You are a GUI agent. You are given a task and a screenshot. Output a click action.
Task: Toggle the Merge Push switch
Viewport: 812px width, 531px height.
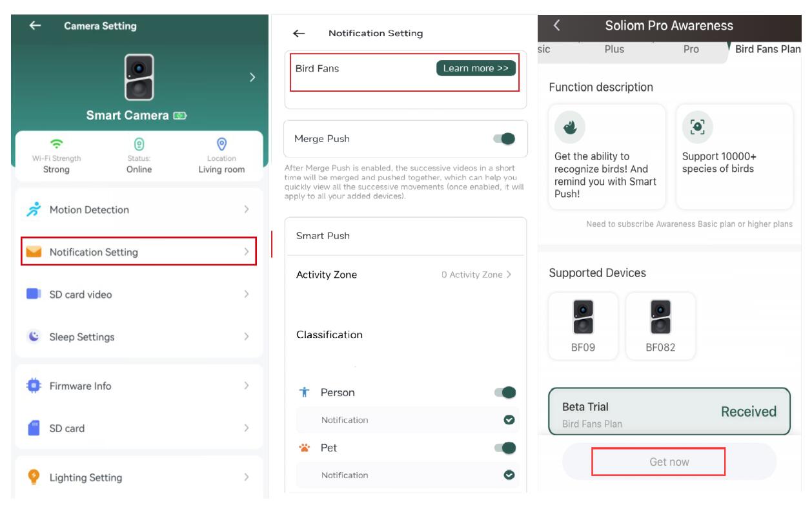point(504,138)
